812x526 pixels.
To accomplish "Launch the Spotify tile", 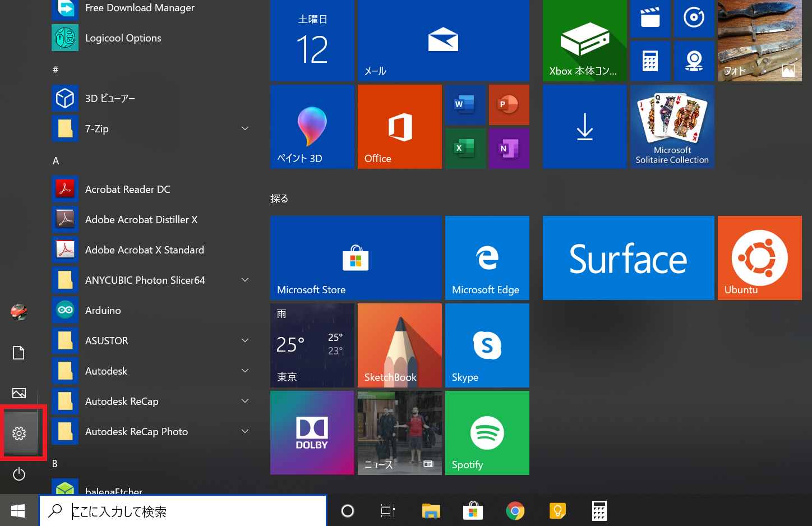I will coord(487,433).
